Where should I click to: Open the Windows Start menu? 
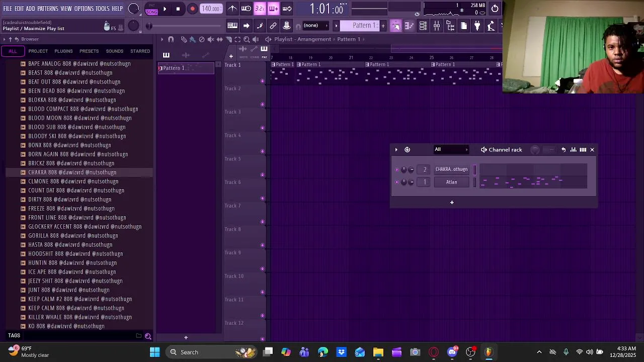point(154,352)
